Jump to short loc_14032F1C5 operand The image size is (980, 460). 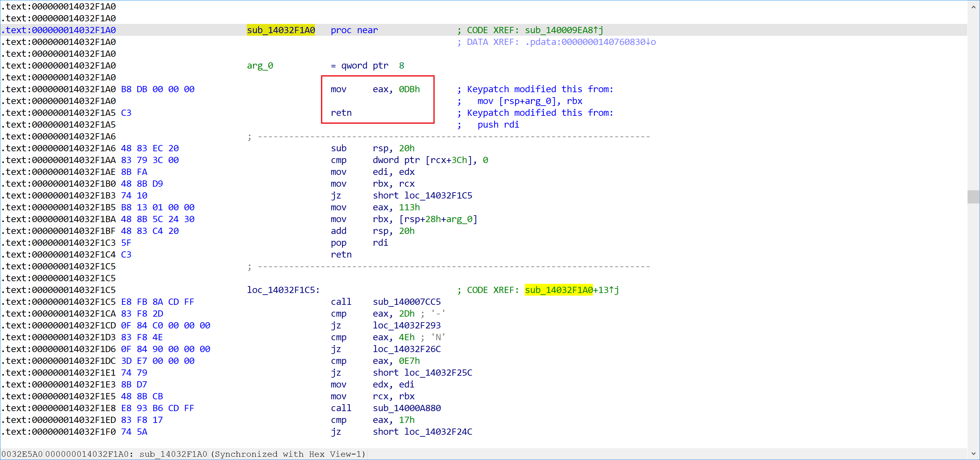click(438, 195)
